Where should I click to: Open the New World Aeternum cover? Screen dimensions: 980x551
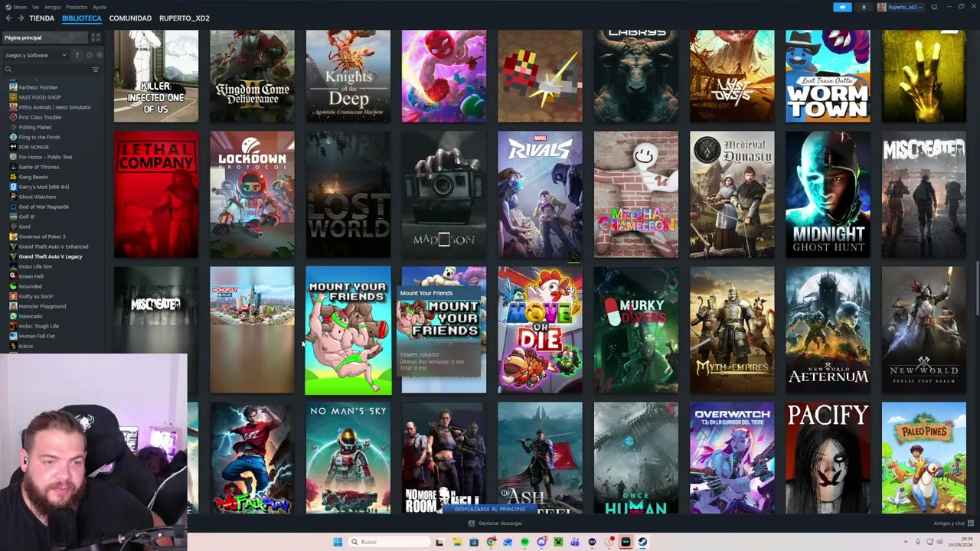pyautogui.click(x=828, y=330)
